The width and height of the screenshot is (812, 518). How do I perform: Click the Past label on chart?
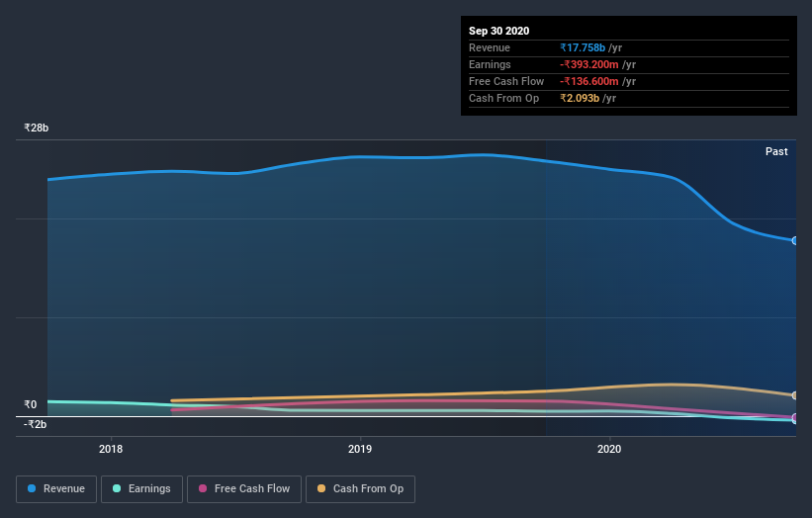(x=776, y=151)
